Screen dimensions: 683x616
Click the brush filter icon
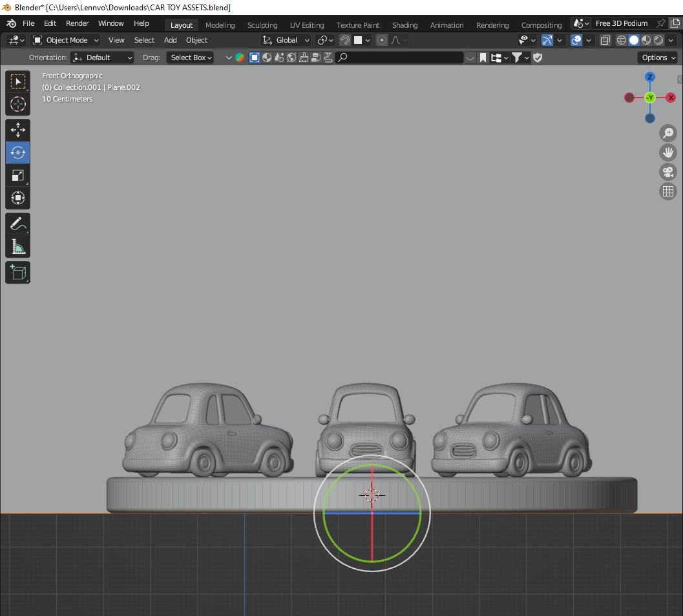304,58
